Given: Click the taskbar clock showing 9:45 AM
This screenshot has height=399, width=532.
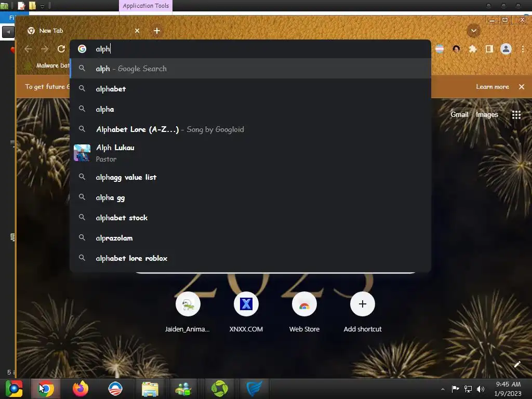Looking at the screenshot, I should coord(508,389).
